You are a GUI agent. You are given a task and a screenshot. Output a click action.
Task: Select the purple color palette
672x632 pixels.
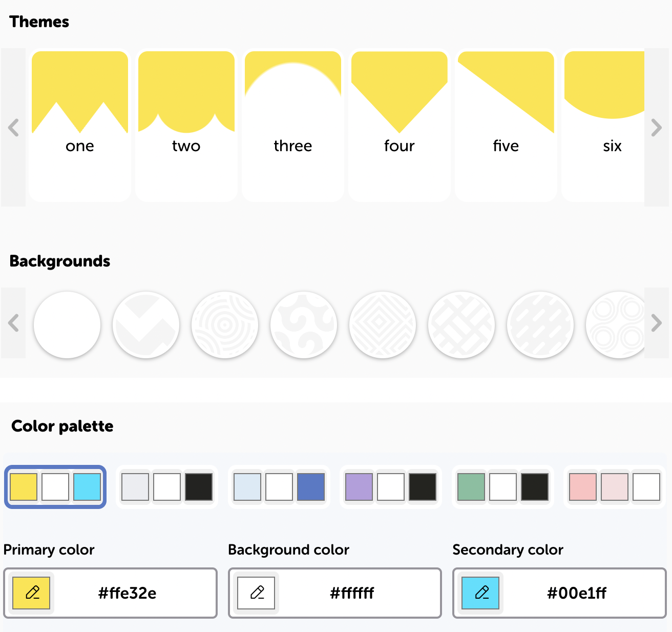point(390,487)
